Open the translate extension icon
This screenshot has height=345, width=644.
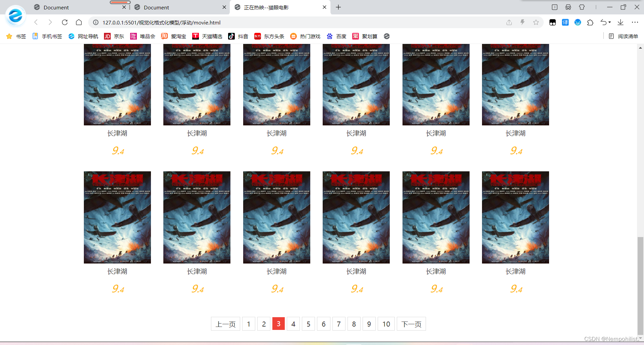565,22
